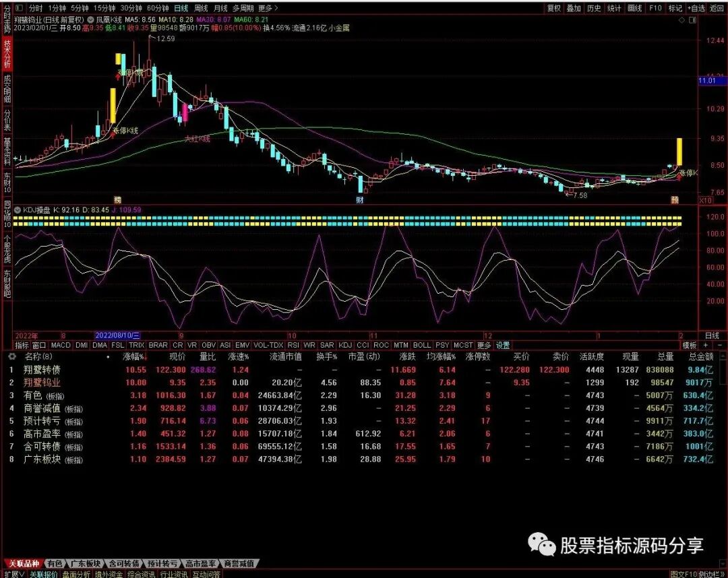The width and height of the screenshot is (728, 578).
Task: Click the panel layout icon at top-left
Action: point(19,8)
